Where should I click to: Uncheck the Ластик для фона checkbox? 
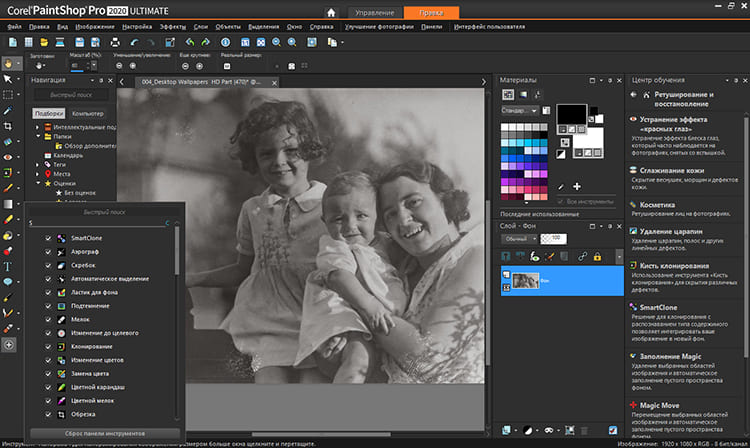[x=48, y=292]
